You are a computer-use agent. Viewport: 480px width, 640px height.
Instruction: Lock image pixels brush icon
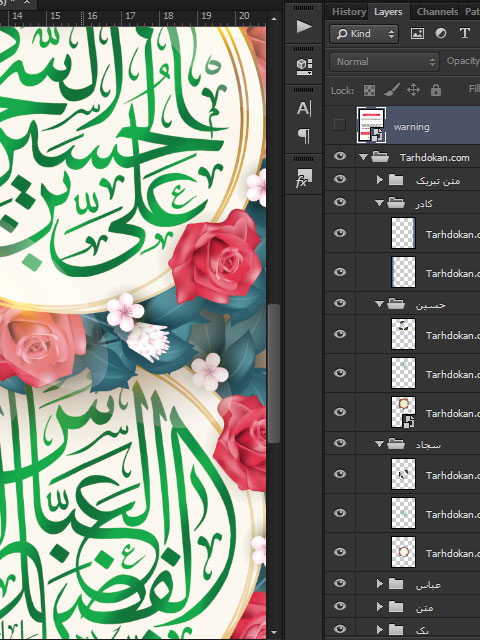[391, 90]
